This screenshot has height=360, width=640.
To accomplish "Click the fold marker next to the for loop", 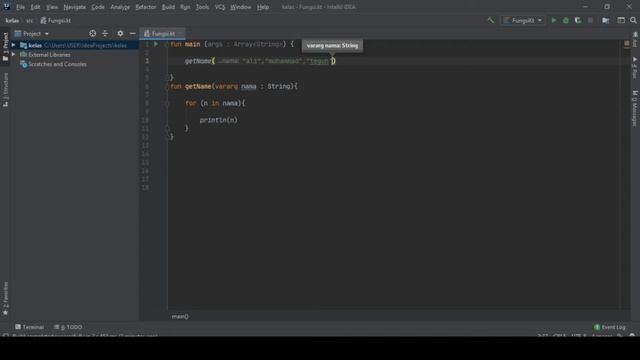I will pos(167,104).
